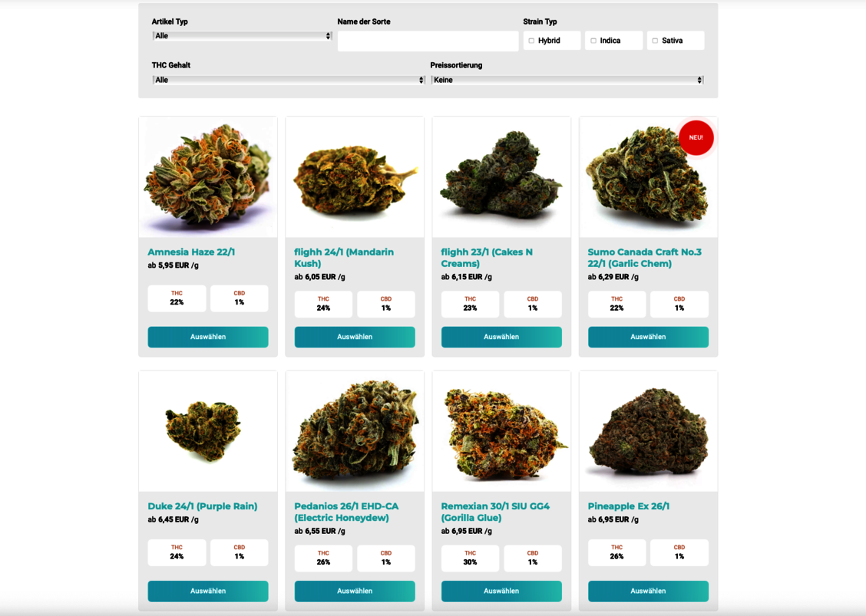866x616 pixels.
Task: Click Auswählen under Amnesia Haze 22/1
Action: 208,338
